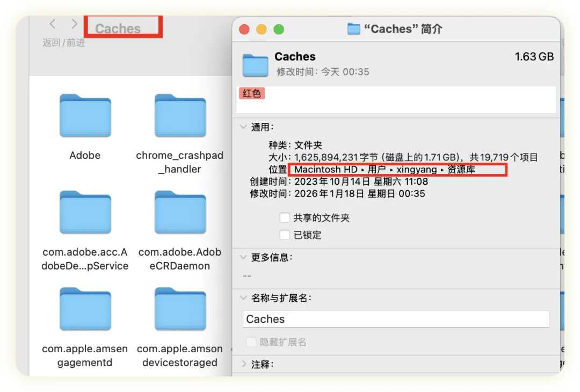Click the com.apple.amsengagementd name label
Screen dimensions: 580x392
[85, 355]
